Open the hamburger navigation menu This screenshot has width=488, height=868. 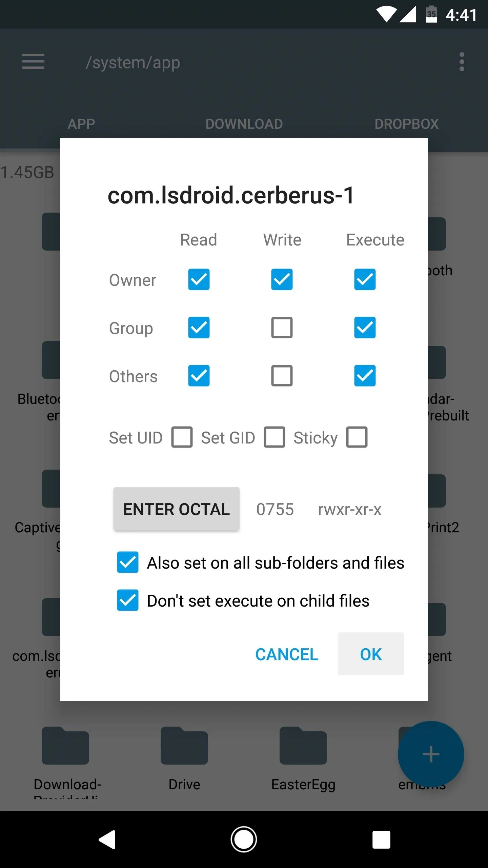point(33,61)
